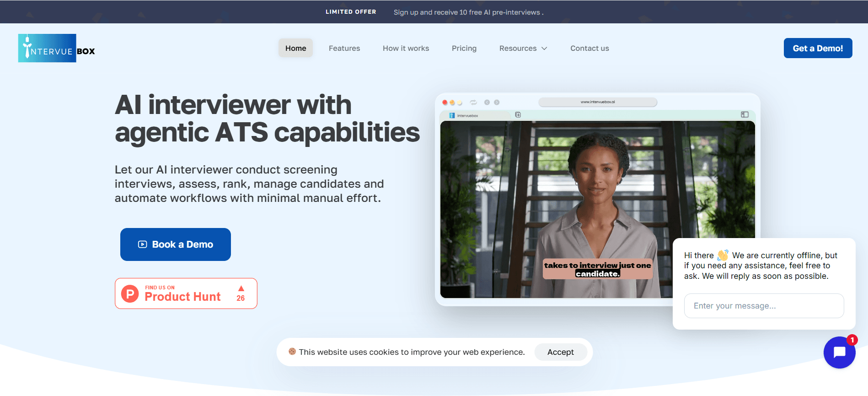Click the Product Hunt upvote arrow
This screenshot has width=868, height=396.
pos(241,288)
